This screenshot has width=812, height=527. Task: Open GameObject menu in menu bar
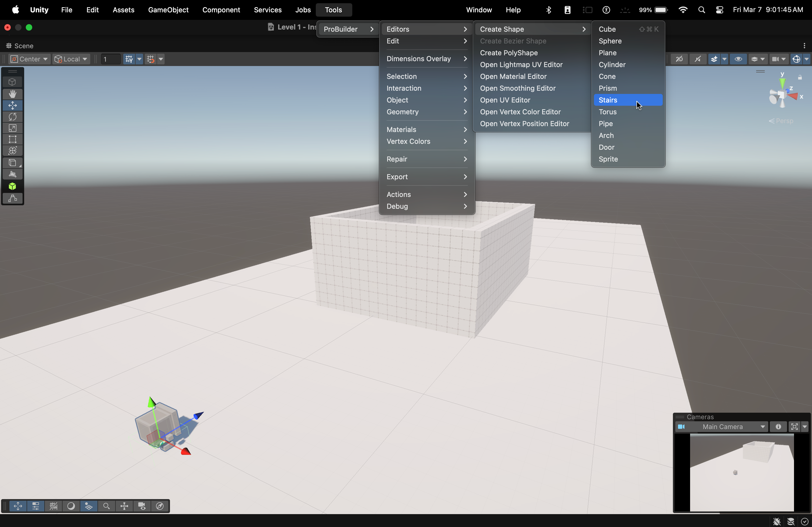click(x=168, y=10)
